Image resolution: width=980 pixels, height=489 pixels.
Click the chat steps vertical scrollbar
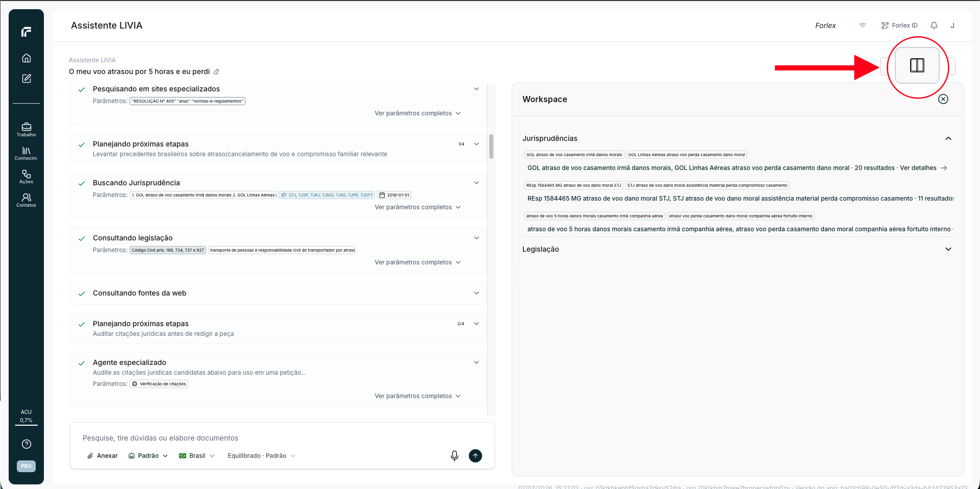tap(491, 146)
